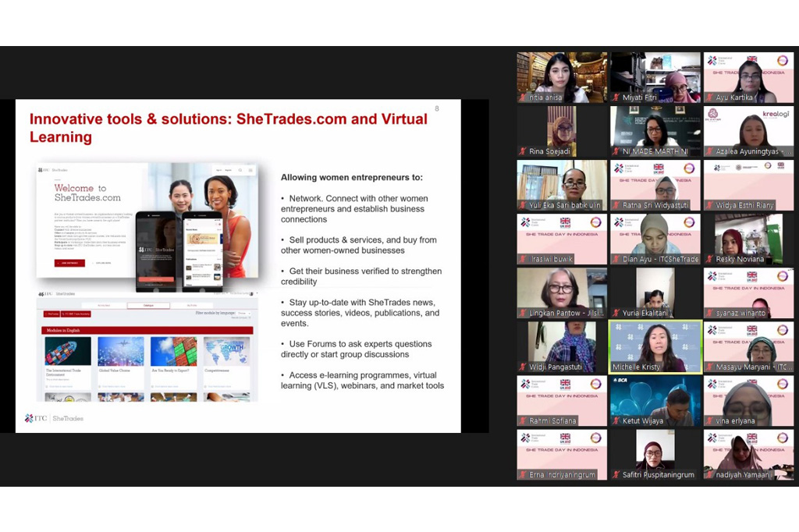Select Resky Noviana's video tile

(x=748, y=239)
